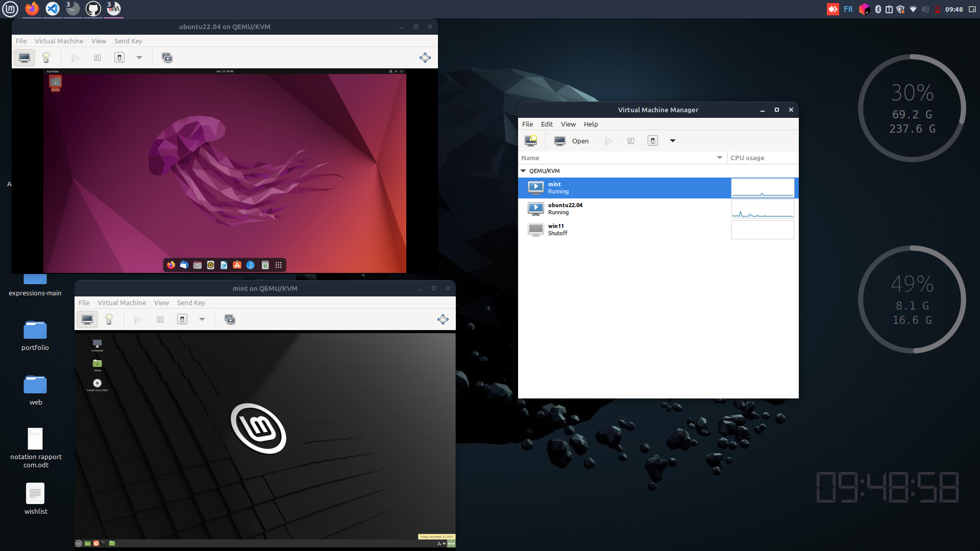Switch mint VM to fullscreen with the arrows icon
Image resolution: width=980 pixels, height=551 pixels.
pyautogui.click(x=443, y=319)
